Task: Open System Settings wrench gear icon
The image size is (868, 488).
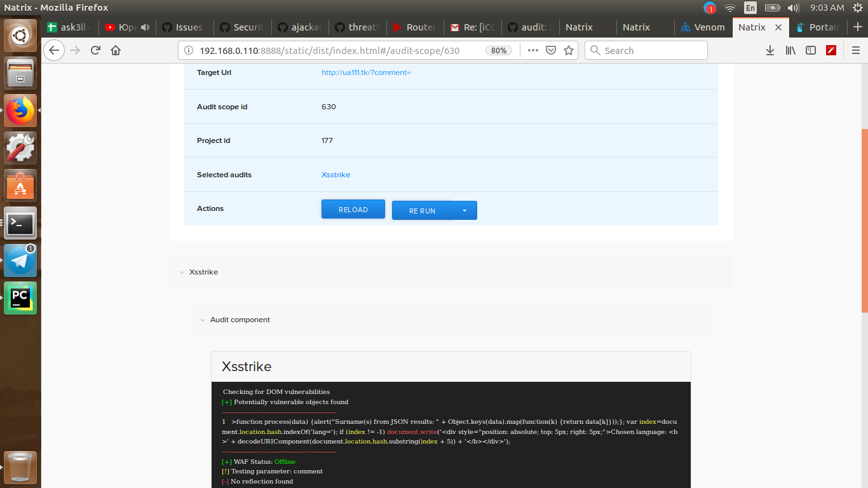Action: pyautogui.click(x=21, y=148)
